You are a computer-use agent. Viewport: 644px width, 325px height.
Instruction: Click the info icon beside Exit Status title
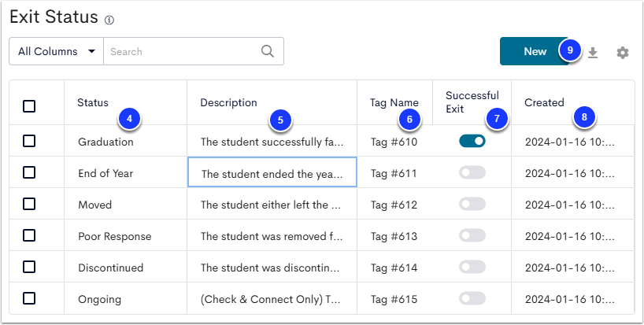[109, 20]
